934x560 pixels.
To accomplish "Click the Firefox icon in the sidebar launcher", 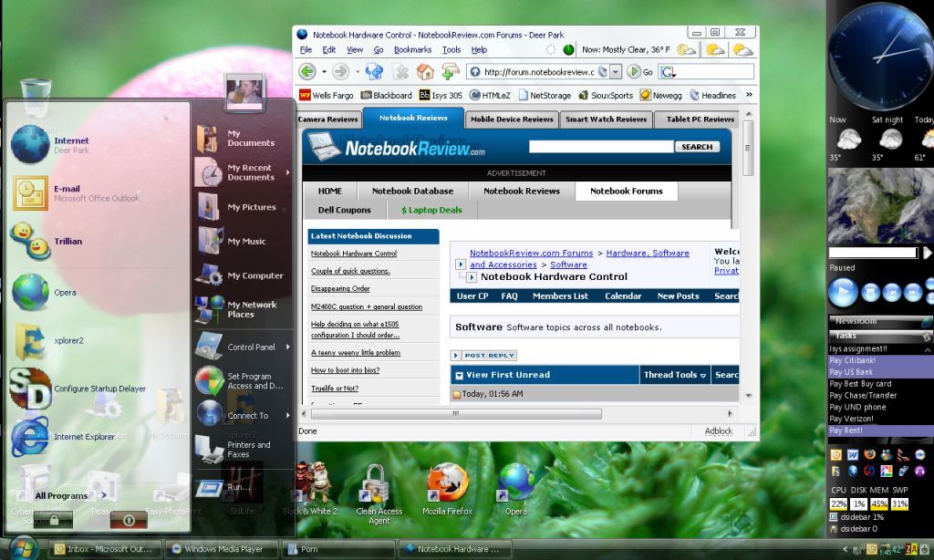I will 869,455.
